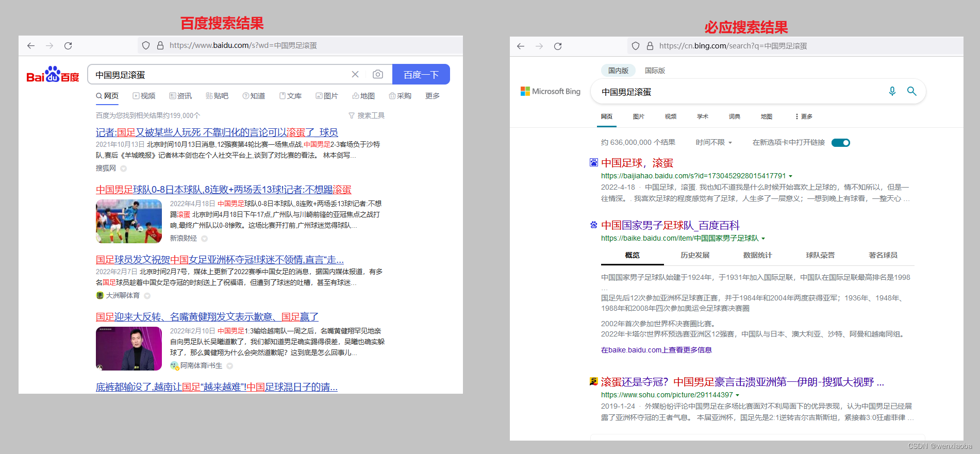
Task: Switch to the 视频 tab on Bing
Action: 671,116
